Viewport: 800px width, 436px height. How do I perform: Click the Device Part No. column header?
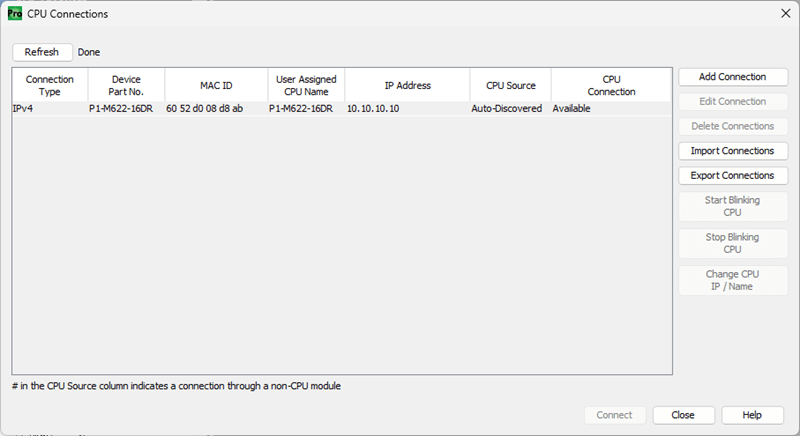pos(126,85)
